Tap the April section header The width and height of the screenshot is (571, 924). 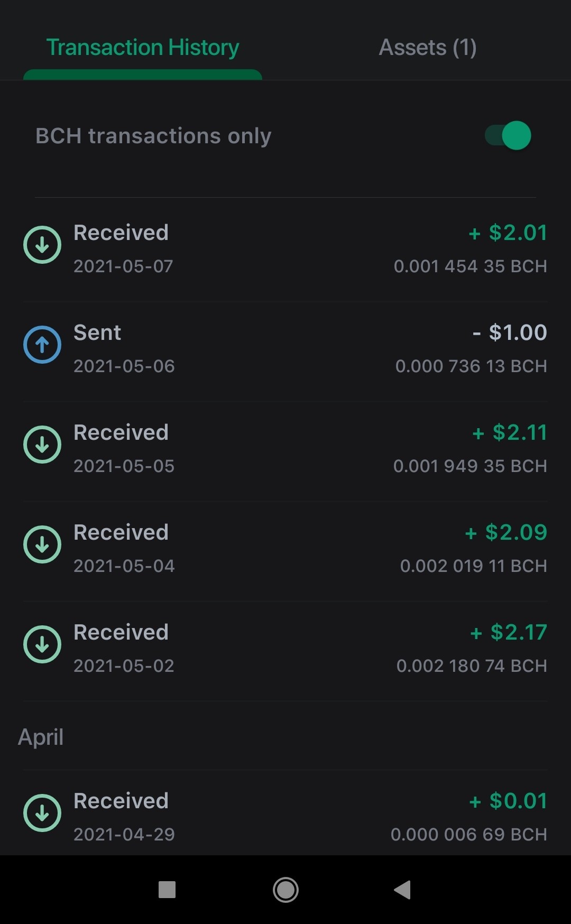coord(41,737)
